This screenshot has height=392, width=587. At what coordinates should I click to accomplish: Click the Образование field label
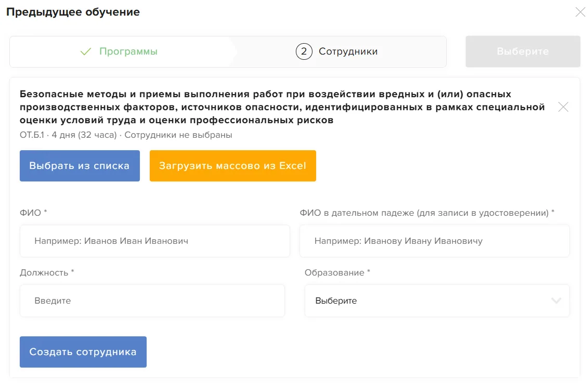337,272
